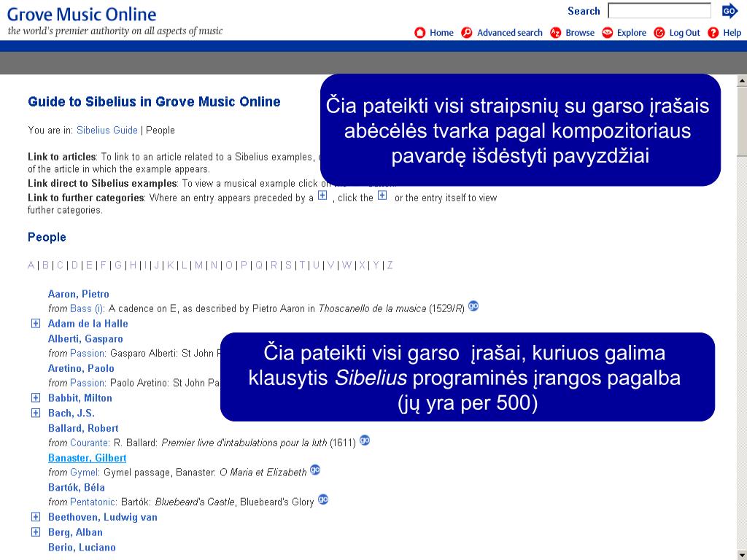Open the Explore link
Viewport: 747px width, 560px height.
point(632,33)
